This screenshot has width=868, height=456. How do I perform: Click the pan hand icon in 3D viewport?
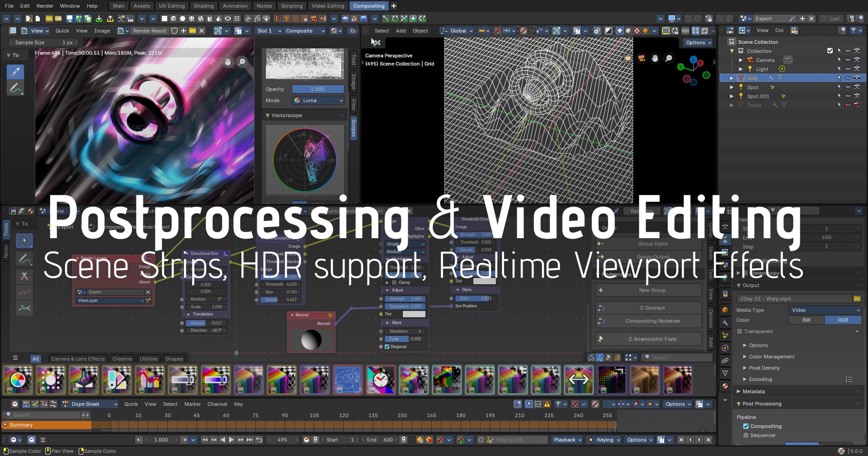point(655,58)
